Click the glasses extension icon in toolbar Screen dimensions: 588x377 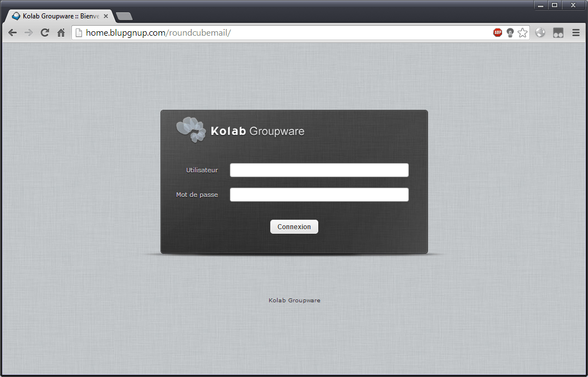coord(558,33)
